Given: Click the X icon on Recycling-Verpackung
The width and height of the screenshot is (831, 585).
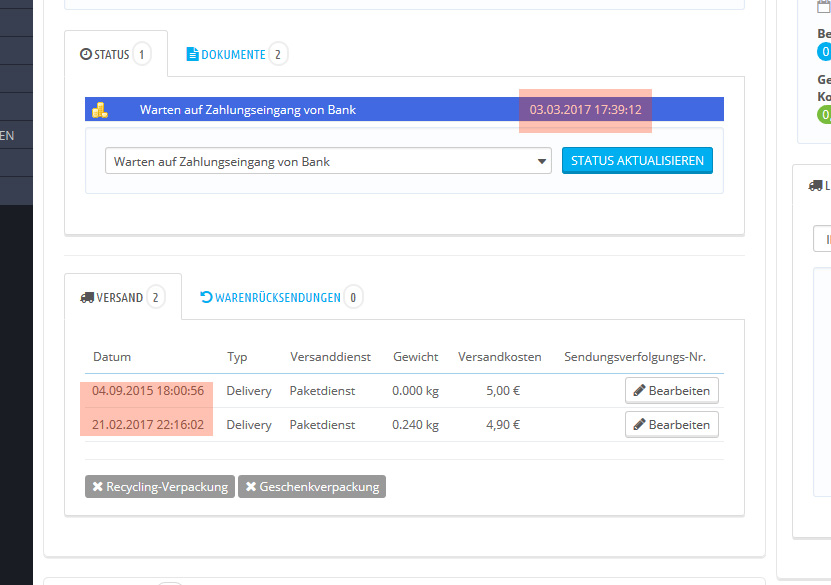Looking at the screenshot, I should 98,486.
